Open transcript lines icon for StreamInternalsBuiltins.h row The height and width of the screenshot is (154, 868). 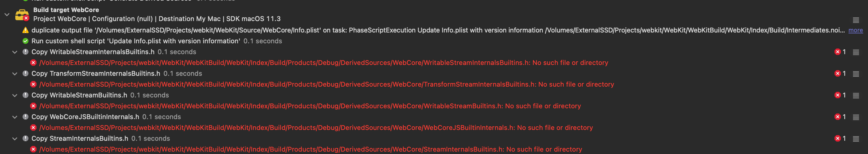[855, 138]
